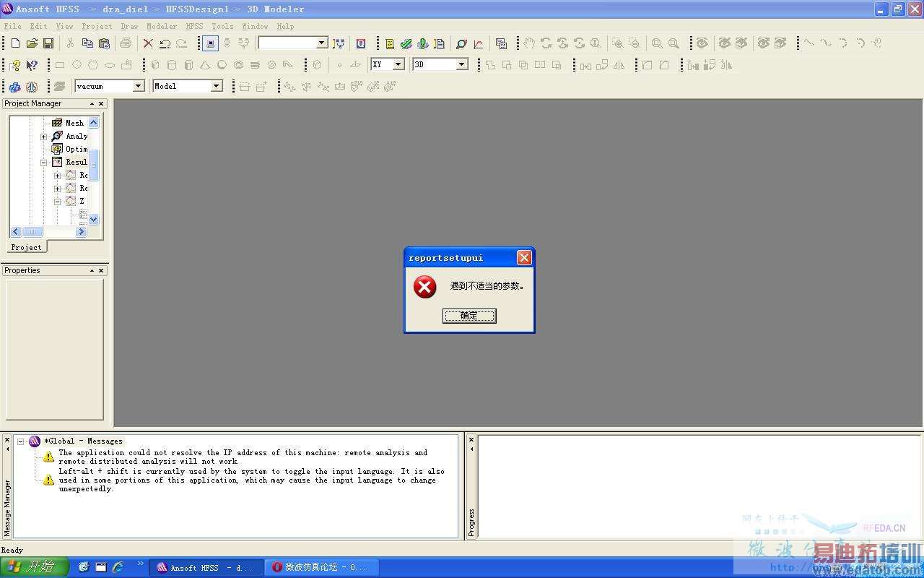Open the View menu
Viewport: 924px width, 578px height.
click(64, 26)
